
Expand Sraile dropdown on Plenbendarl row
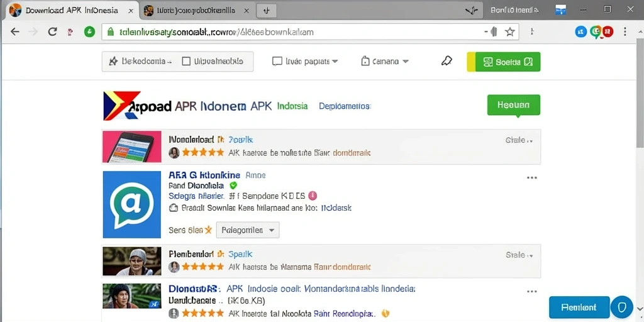519,255
